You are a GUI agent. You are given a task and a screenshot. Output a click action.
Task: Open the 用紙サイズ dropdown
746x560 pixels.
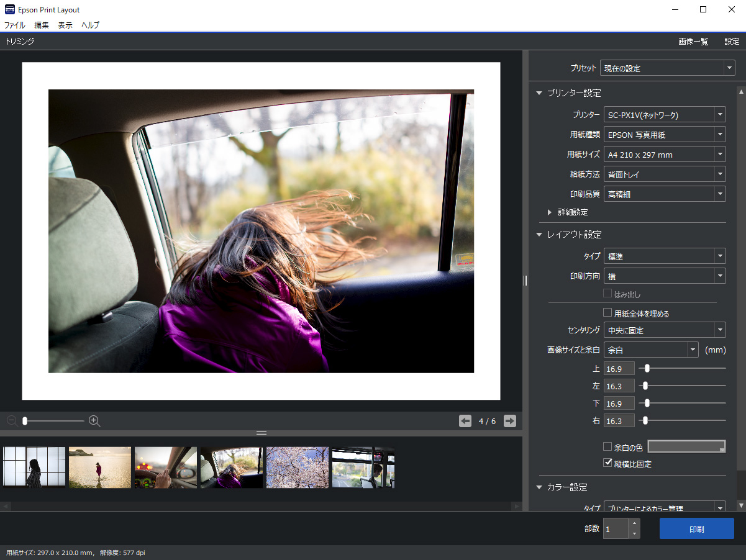tap(664, 155)
